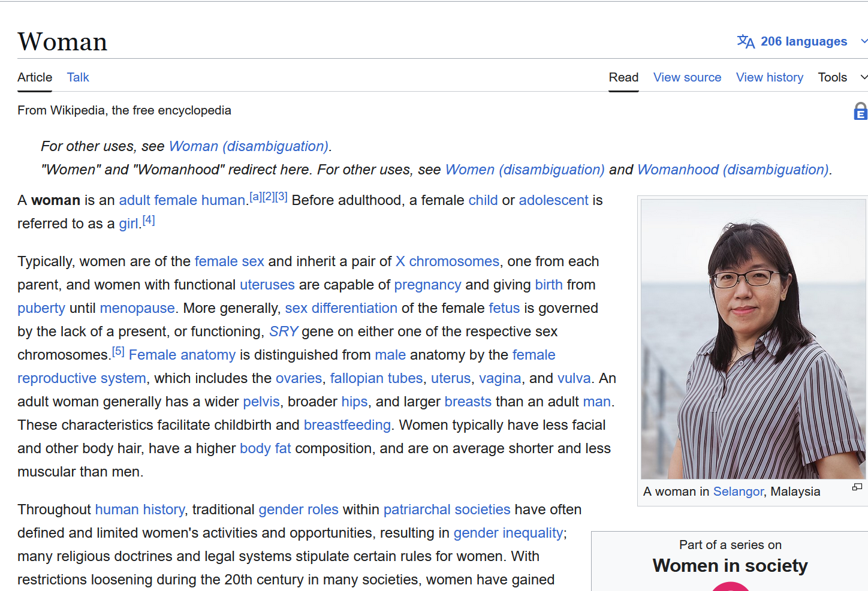Click footnote reference [a] after human

point(255,197)
